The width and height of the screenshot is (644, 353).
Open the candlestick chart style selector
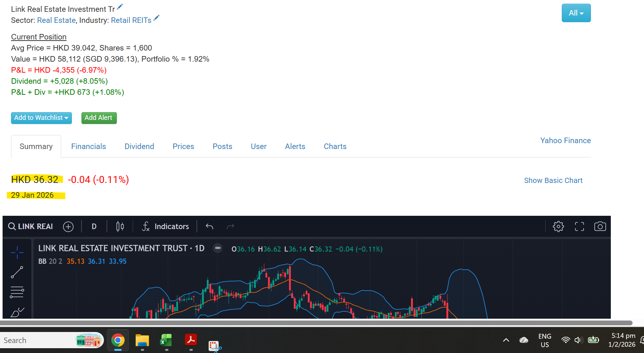[120, 226]
